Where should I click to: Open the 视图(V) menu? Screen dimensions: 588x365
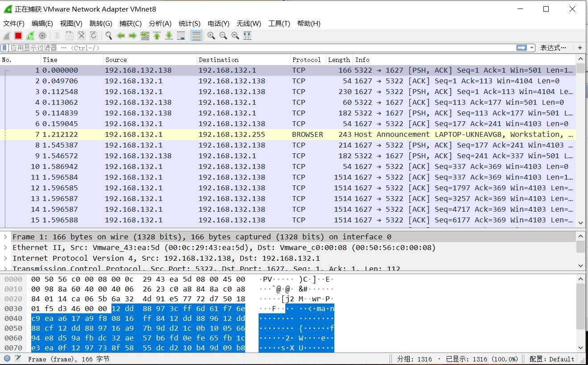71,24
